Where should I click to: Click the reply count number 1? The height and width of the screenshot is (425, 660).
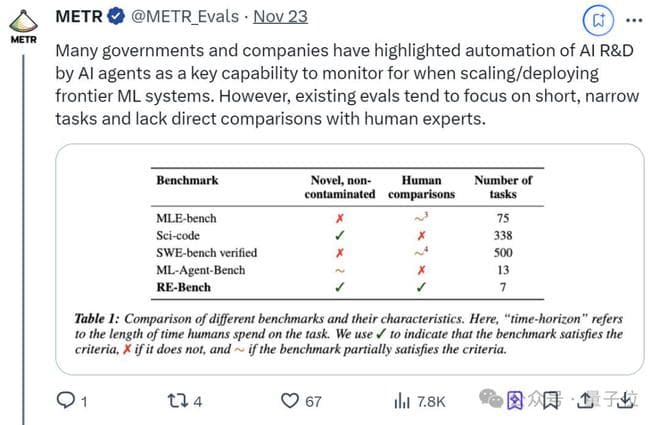click(85, 401)
